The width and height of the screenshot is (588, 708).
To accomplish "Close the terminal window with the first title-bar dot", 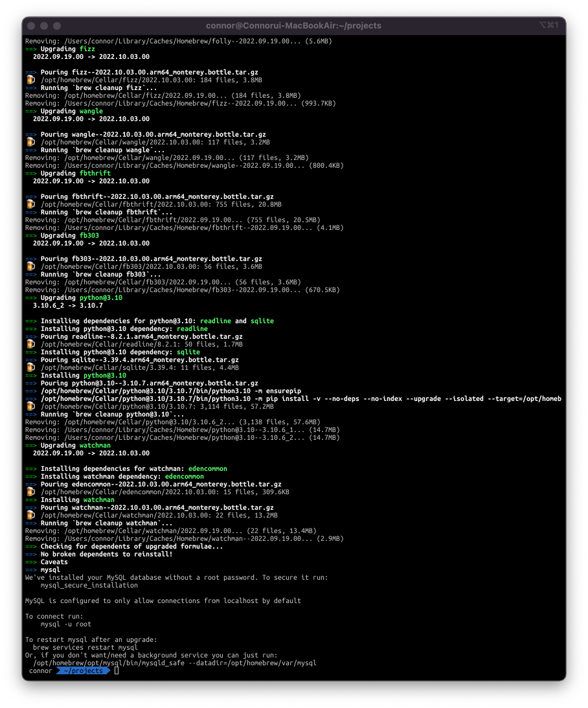I will click(32, 26).
